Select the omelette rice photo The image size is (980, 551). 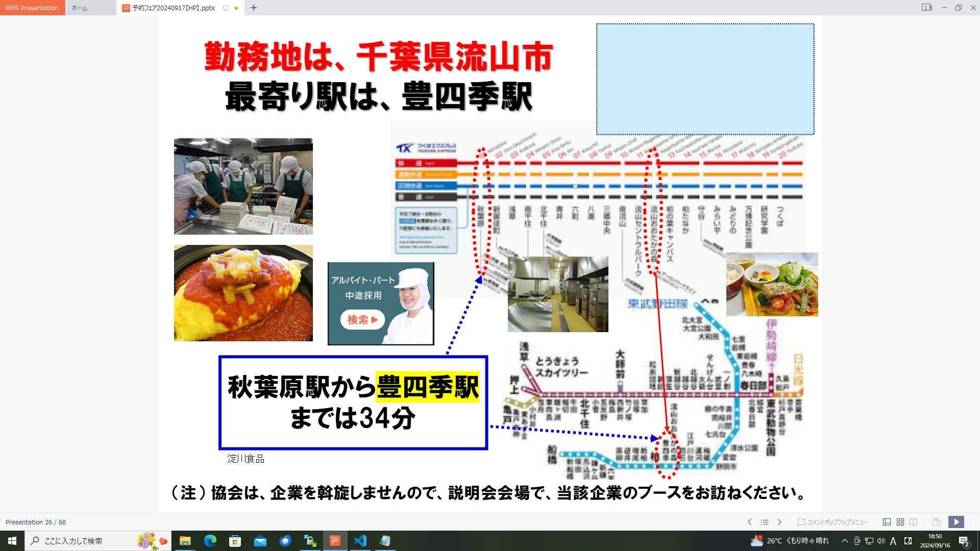[x=243, y=293]
